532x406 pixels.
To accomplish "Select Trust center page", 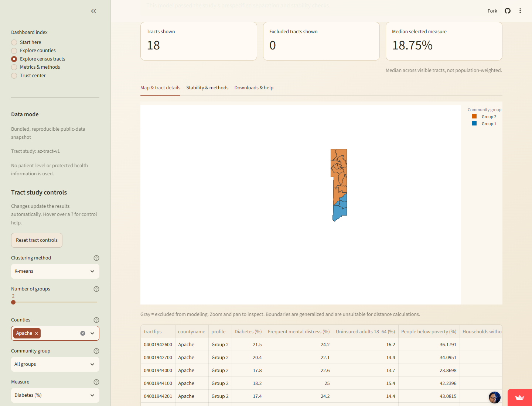I will pyautogui.click(x=28, y=76).
